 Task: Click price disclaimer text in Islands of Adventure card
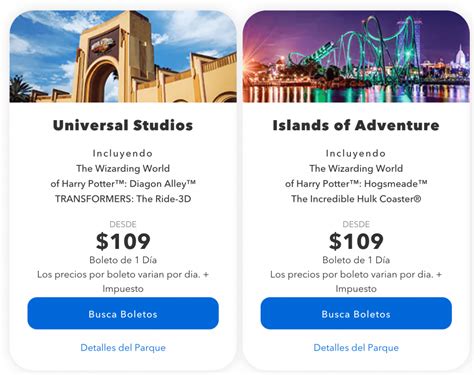coord(356,282)
